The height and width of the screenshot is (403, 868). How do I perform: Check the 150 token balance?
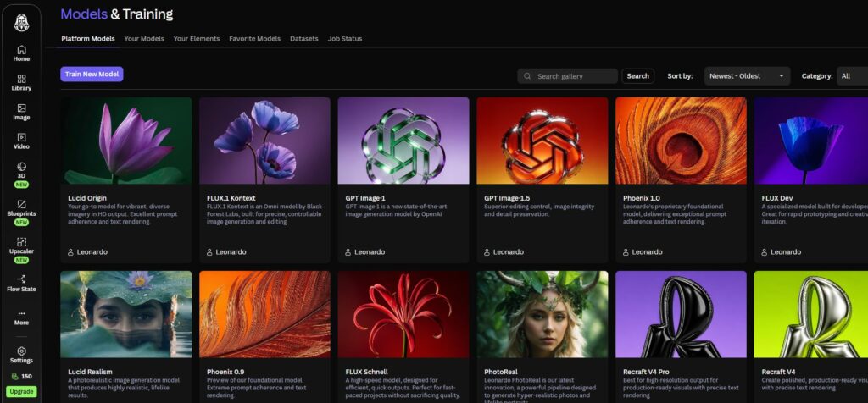click(x=21, y=377)
